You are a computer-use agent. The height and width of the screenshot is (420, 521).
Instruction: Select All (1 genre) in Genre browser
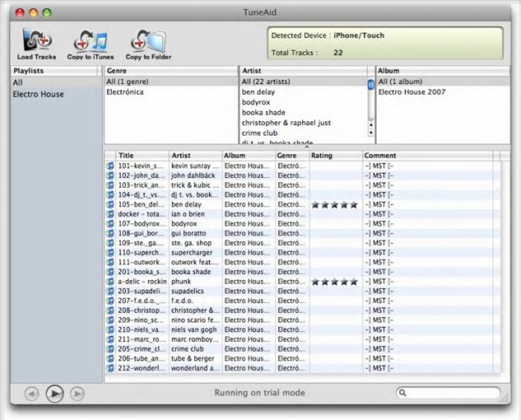[171, 81]
